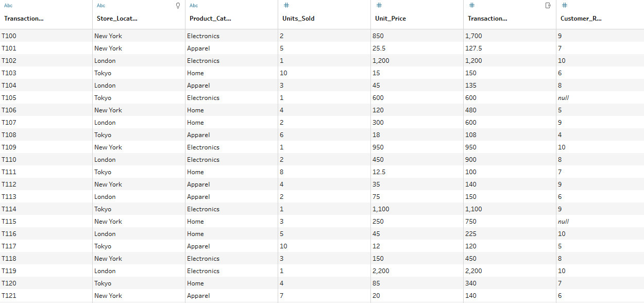This screenshot has height=303, width=644.
Task: Select the Unit_Price column header
Action: point(391,19)
